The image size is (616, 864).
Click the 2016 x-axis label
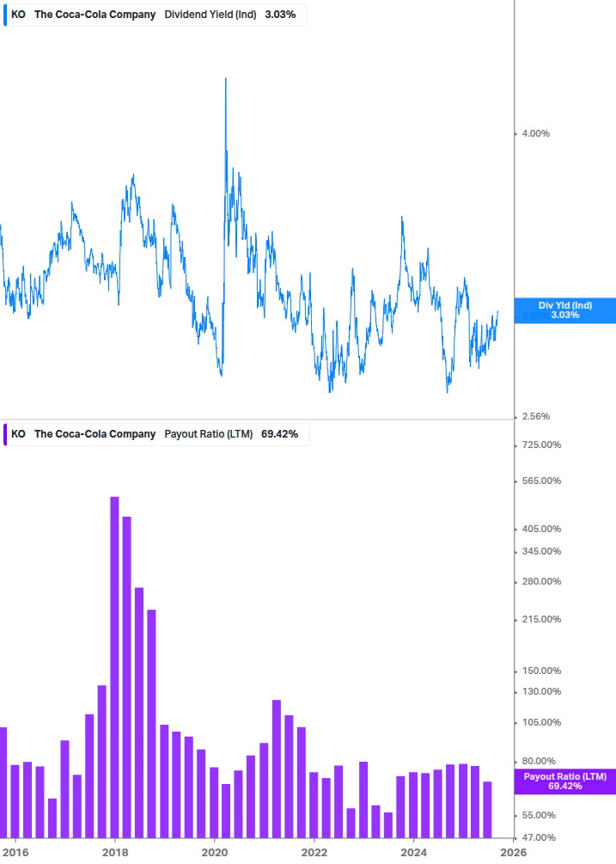[x=15, y=853]
